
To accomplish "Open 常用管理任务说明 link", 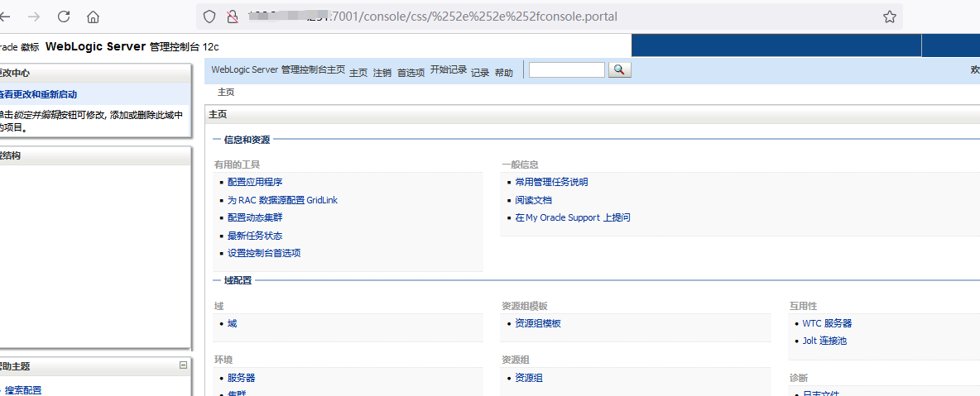I will [x=552, y=183].
